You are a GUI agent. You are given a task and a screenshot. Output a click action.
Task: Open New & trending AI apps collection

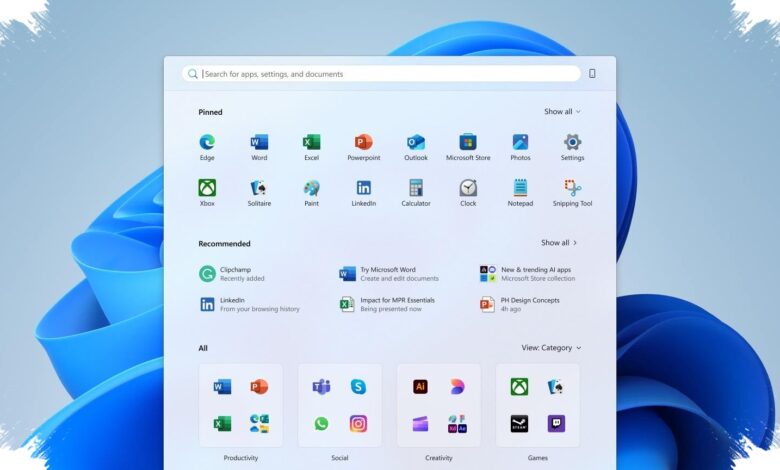pos(528,274)
